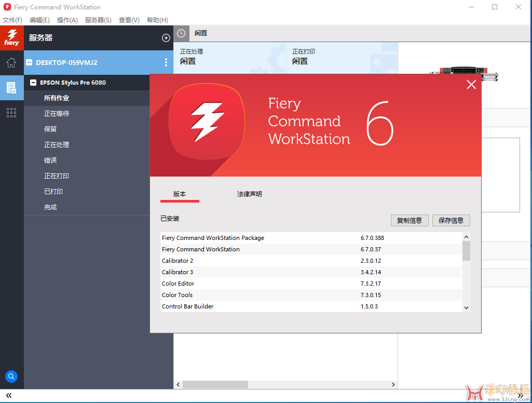Maximize the Fiery Command WorkStation window

[x=495, y=7]
